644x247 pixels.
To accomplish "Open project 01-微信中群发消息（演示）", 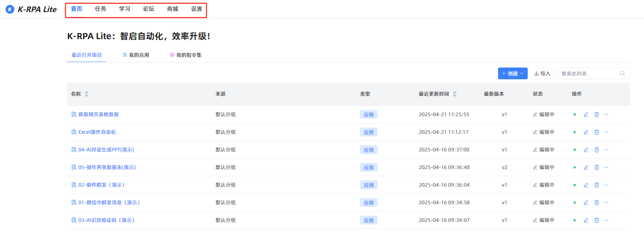I will pos(110,203).
